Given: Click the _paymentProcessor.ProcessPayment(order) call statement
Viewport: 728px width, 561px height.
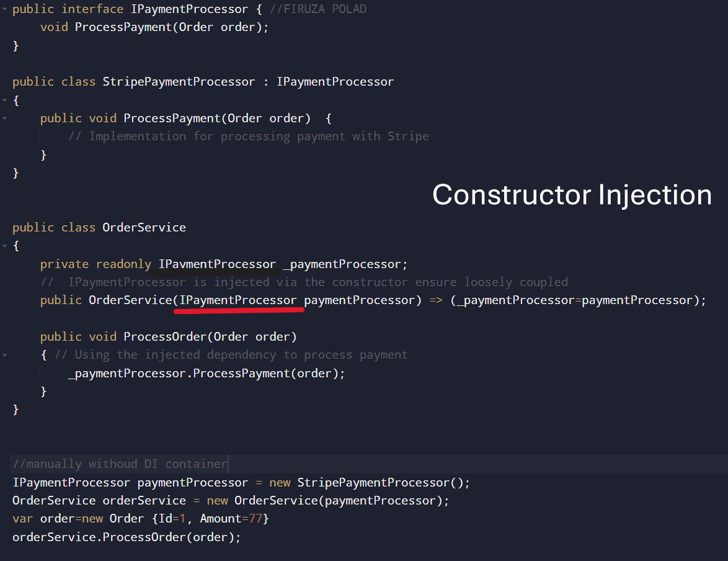Looking at the screenshot, I should click(206, 373).
